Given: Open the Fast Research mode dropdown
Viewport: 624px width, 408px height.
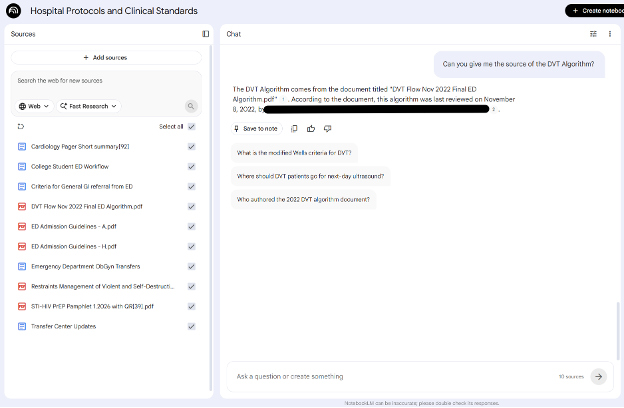Looking at the screenshot, I should pyautogui.click(x=88, y=106).
